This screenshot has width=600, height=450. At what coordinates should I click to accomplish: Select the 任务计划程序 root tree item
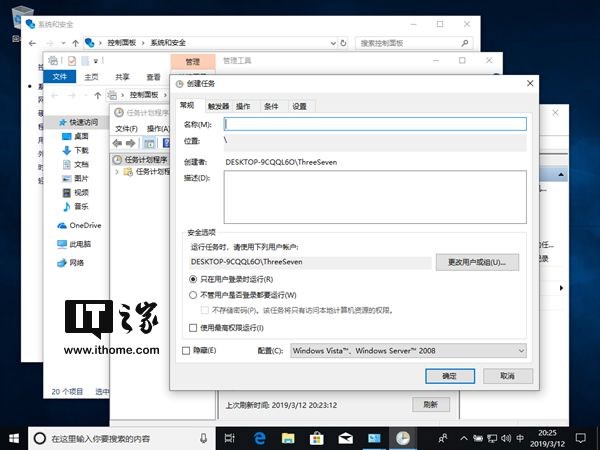[141, 160]
